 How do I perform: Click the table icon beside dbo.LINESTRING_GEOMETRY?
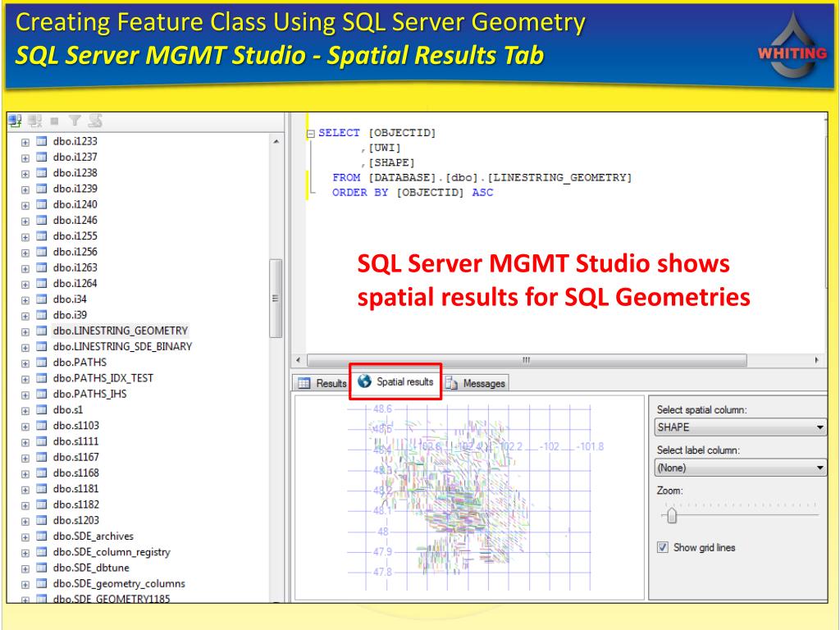pos(41,331)
